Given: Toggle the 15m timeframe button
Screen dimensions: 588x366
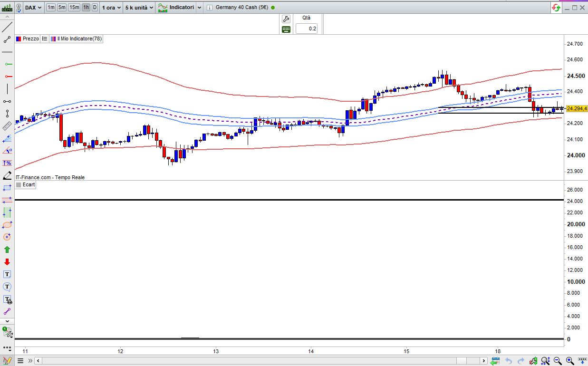Looking at the screenshot, I should click(x=74, y=8).
